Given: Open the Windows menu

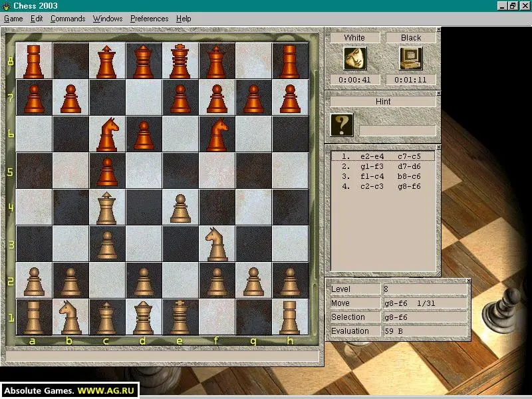Looking at the screenshot, I should 108,19.
